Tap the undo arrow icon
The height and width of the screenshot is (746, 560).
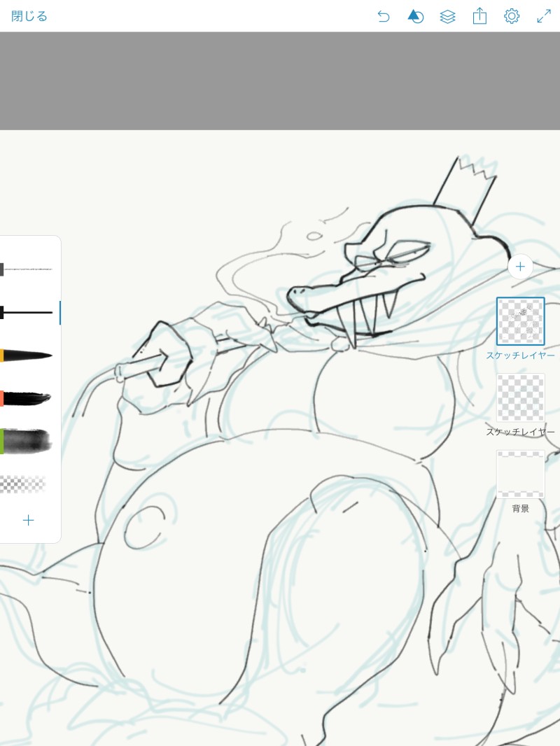(x=384, y=17)
